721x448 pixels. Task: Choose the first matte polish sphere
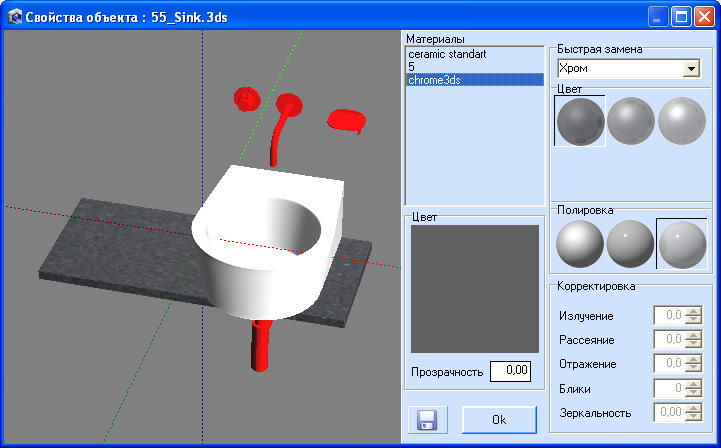pyautogui.click(x=580, y=244)
